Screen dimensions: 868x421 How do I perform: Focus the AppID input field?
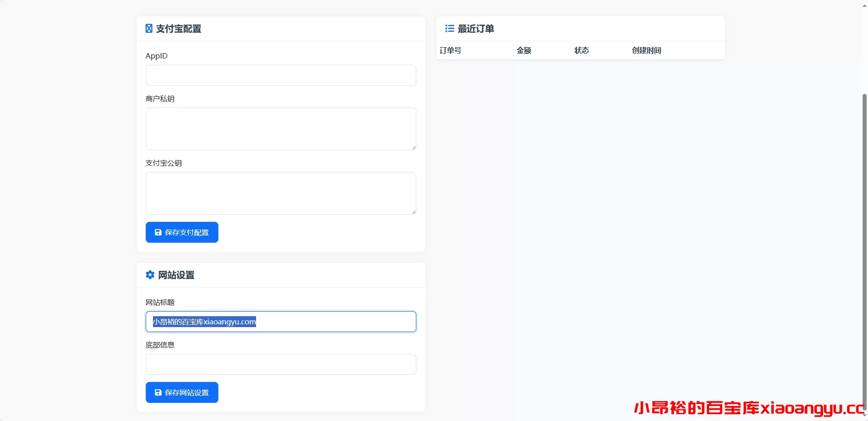[281, 75]
